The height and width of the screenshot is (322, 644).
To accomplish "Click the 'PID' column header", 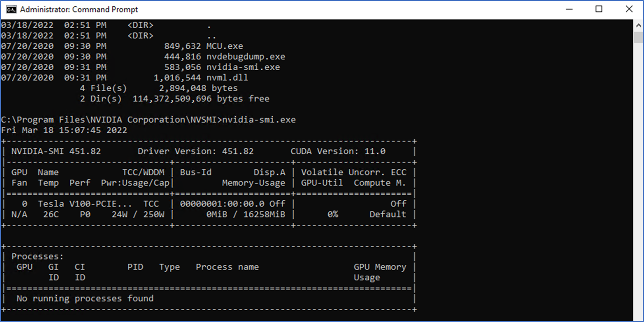I will pos(135,267).
